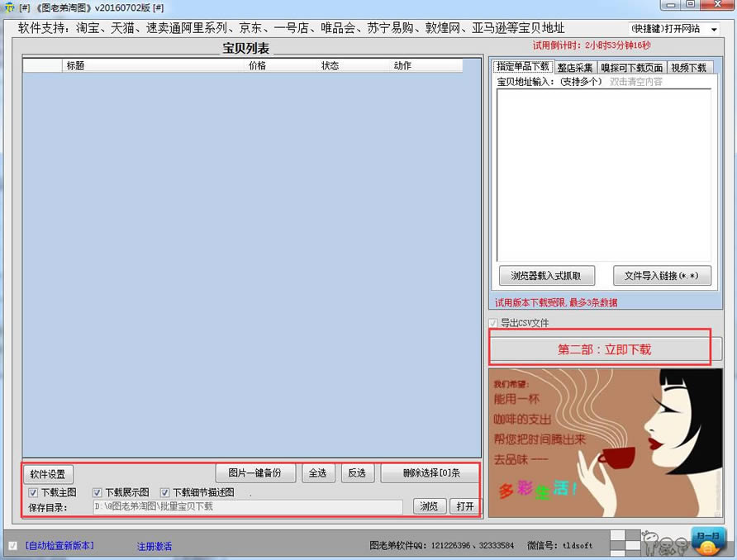Screen dimensions: 737x560
Task: Click 删除选择[0]条 button
Action: (431, 473)
